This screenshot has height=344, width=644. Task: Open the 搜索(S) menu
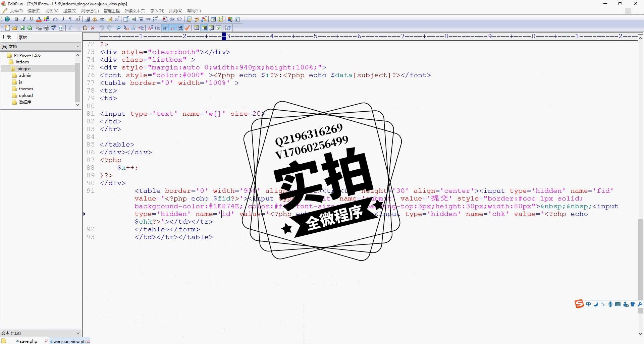tap(70, 11)
